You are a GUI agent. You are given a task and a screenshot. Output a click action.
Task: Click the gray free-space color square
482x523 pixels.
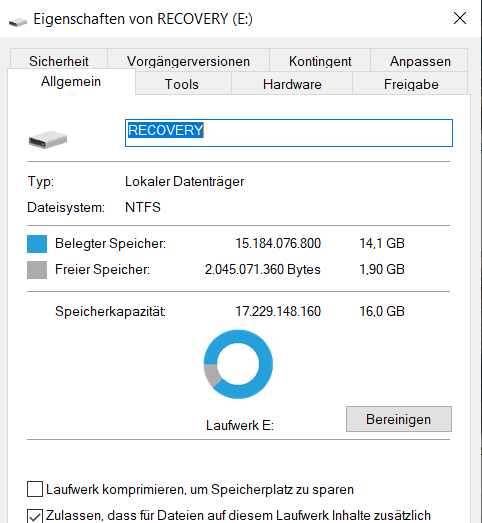(37, 270)
